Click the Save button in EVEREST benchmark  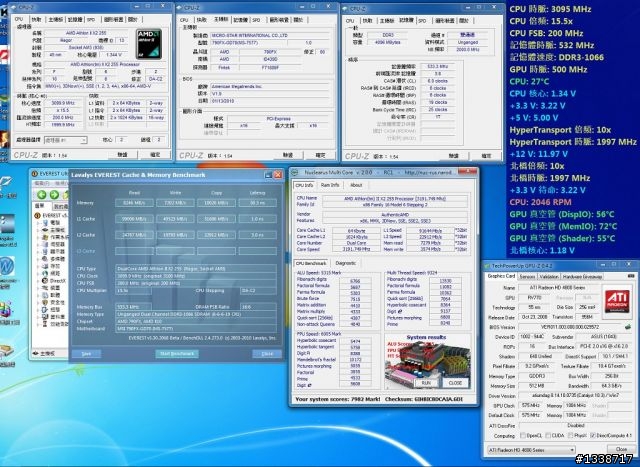86,354
